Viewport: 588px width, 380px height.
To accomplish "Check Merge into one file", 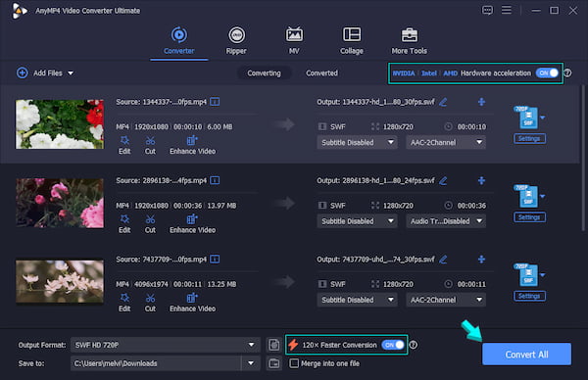I will [294, 363].
